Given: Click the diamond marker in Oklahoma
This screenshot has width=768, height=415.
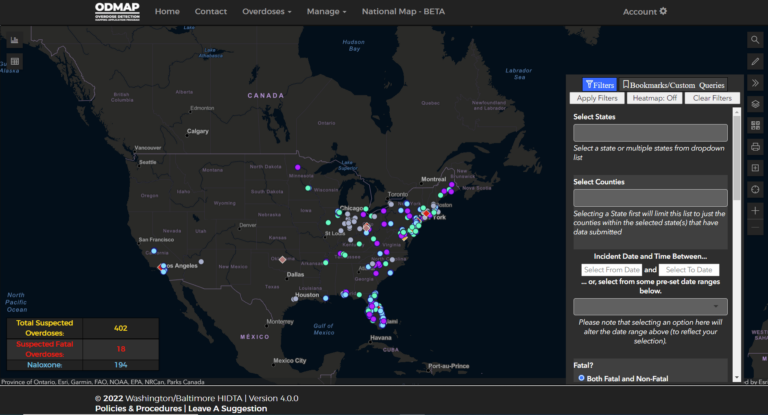Looking at the screenshot, I should [282, 260].
